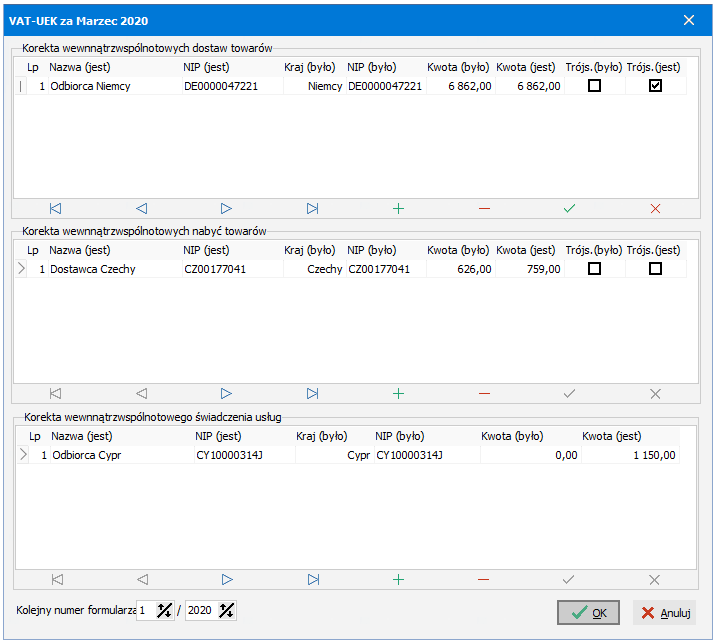Cancel edit with red X in deliveries navigator
Viewport: 717px width, 644px height.
(x=655, y=209)
